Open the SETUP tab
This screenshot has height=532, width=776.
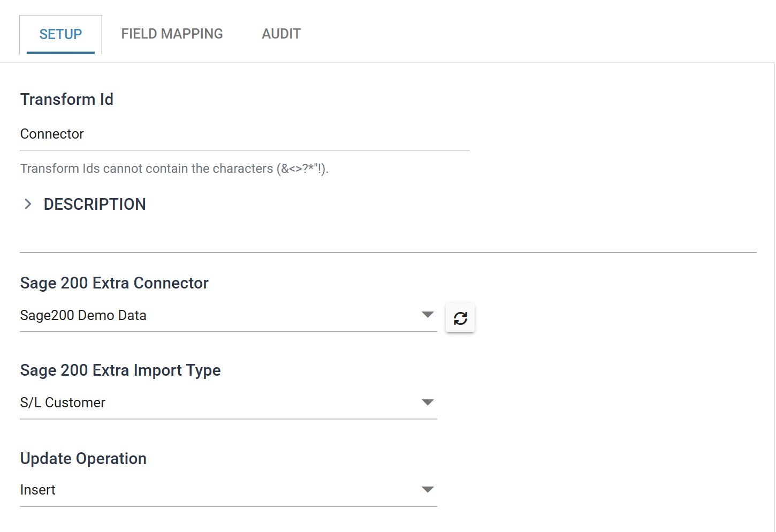point(60,34)
